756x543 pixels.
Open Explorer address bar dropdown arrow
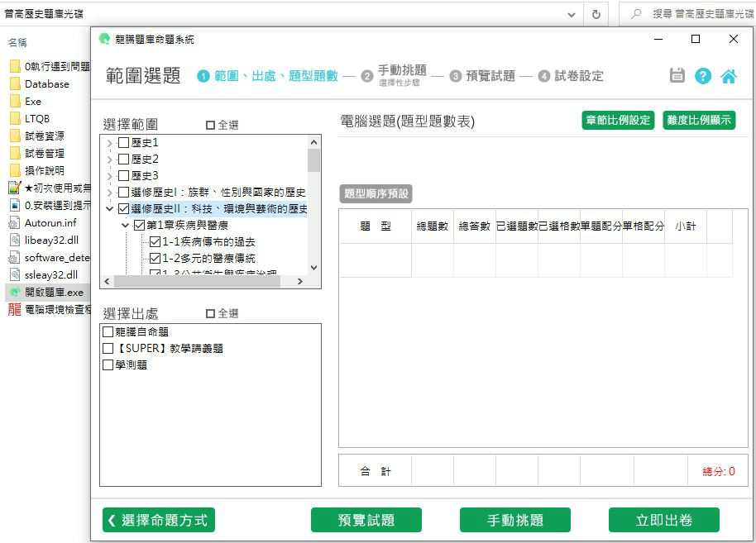coord(572,14)
